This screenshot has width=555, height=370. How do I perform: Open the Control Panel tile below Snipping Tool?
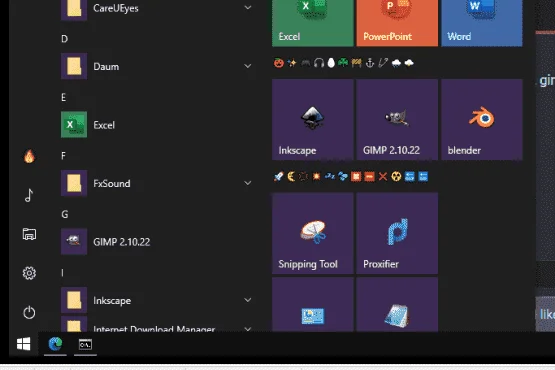tap(313, 304)
